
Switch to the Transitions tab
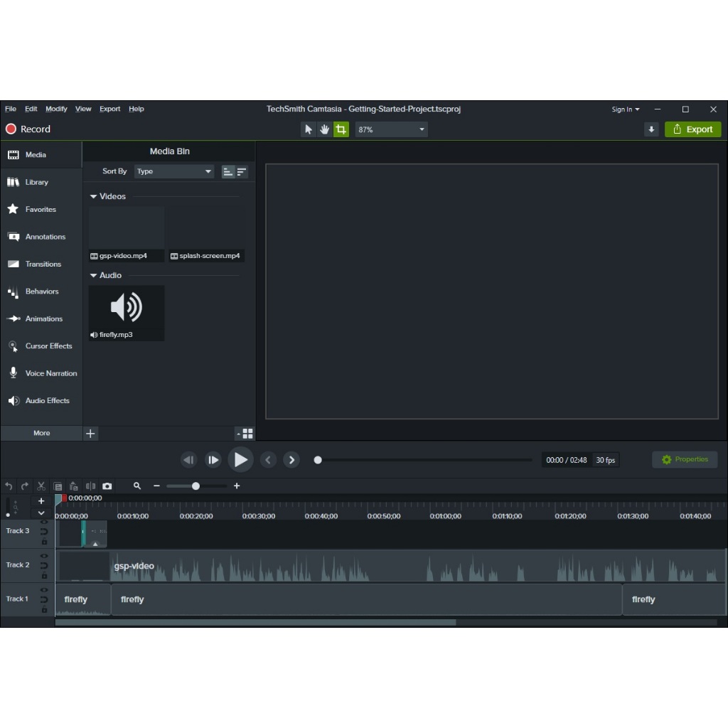click(x=41, y=264)
